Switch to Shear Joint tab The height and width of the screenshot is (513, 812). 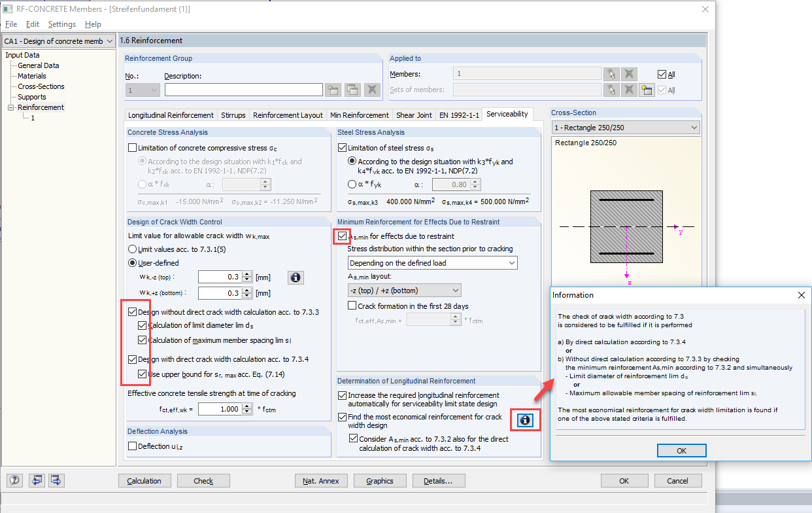click(x=414, y=115)
